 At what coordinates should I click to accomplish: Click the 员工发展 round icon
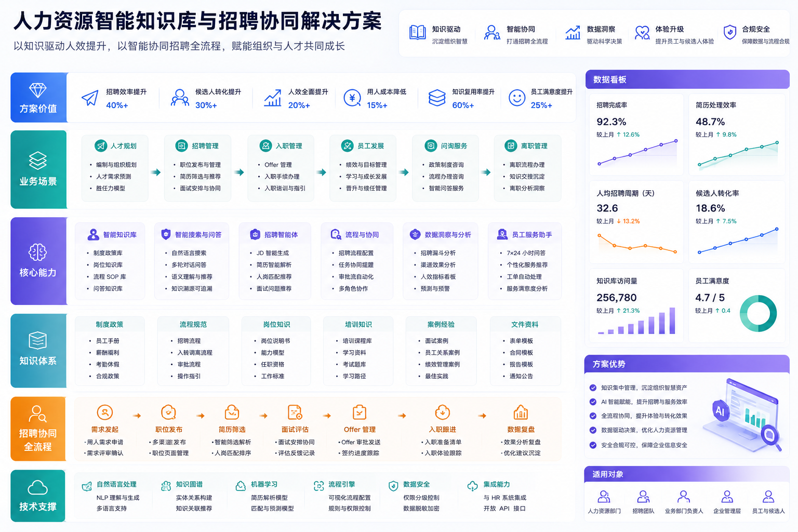347,146
